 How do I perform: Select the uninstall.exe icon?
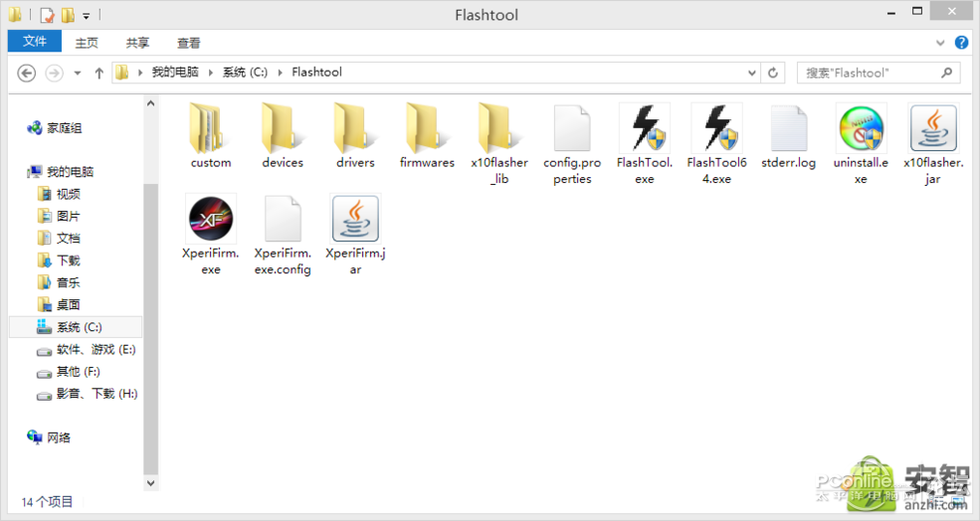click(x=861, y=128)
